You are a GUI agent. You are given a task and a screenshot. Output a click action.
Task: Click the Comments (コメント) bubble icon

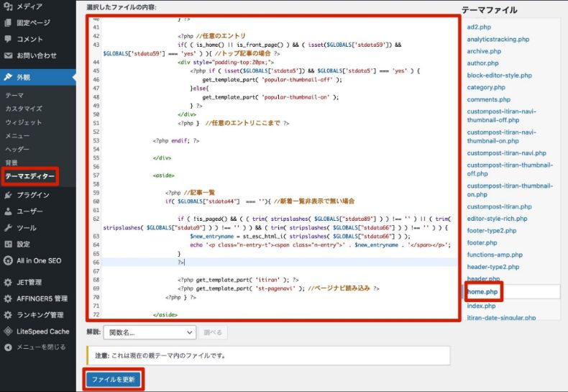pos(8,39)
